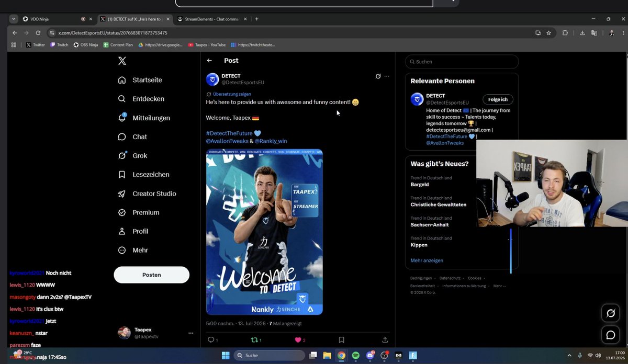
Task: Open the tab search dropdown arrow
Action: tap(13, 19)
